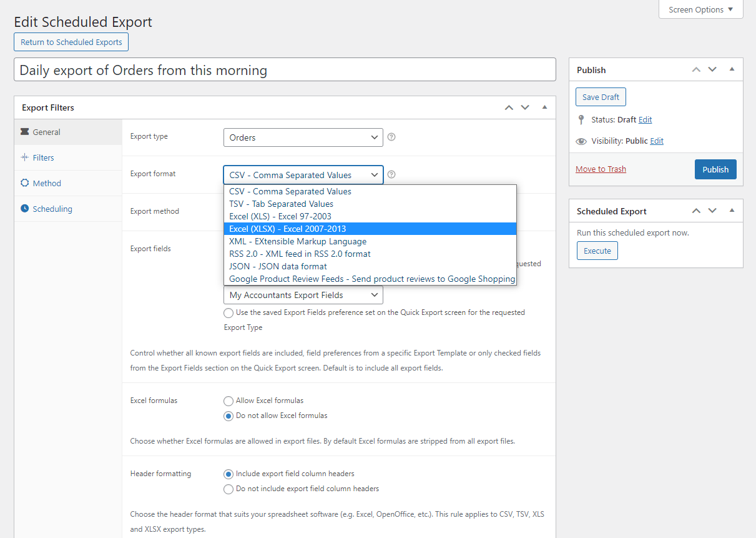Move Publish panel up with arrow icon

point(696,69)
